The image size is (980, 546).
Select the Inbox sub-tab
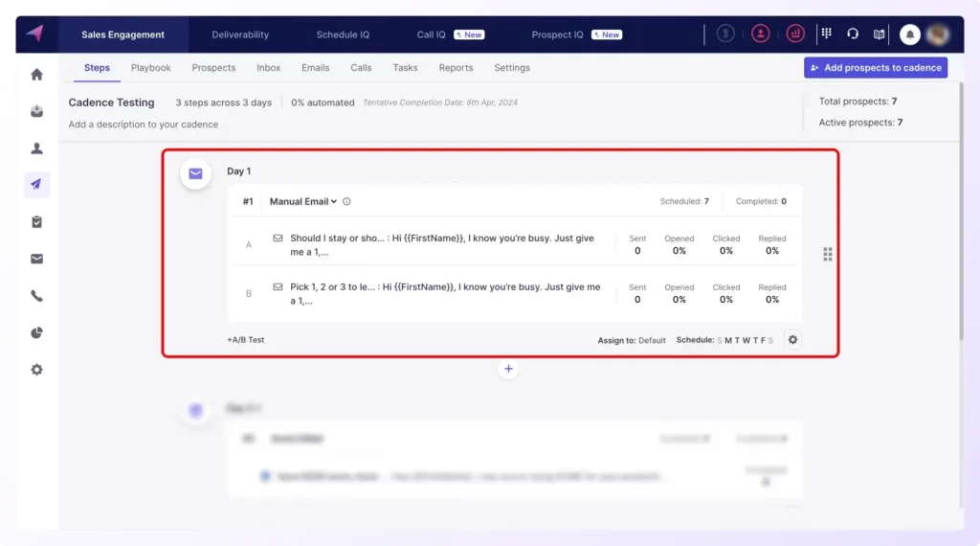[x=268, y=68]
